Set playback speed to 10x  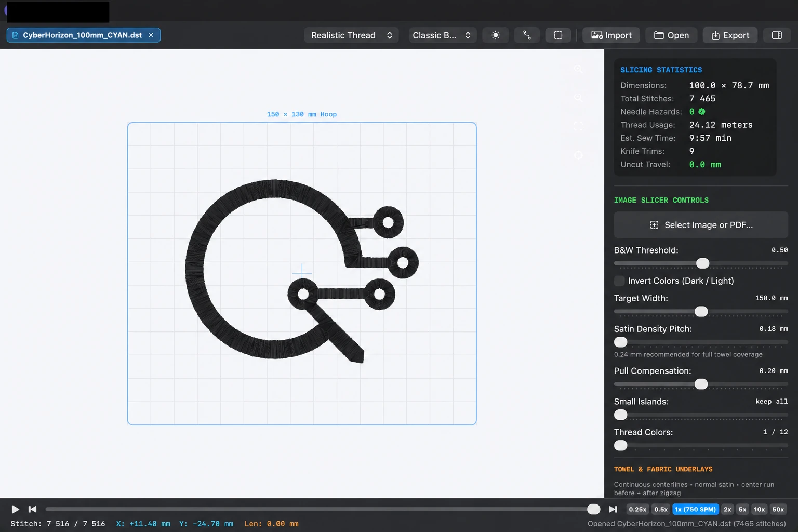[x=759, y=510]
